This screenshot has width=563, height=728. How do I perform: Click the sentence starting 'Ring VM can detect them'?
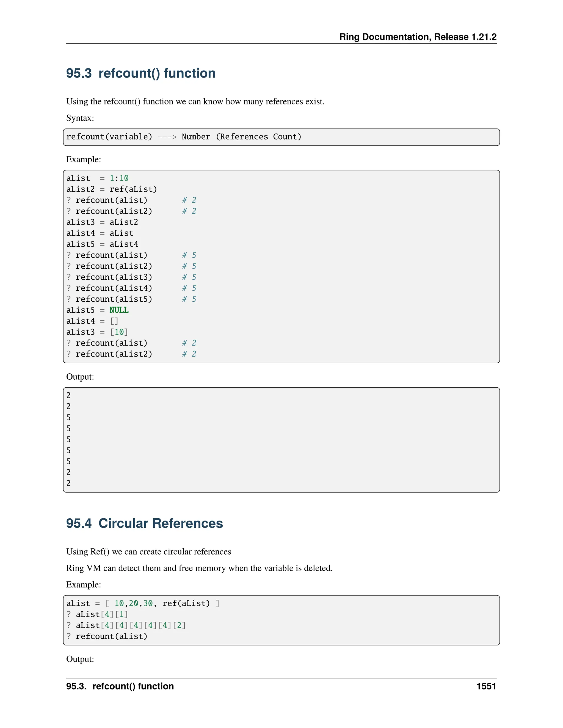[x=199, y=568]
